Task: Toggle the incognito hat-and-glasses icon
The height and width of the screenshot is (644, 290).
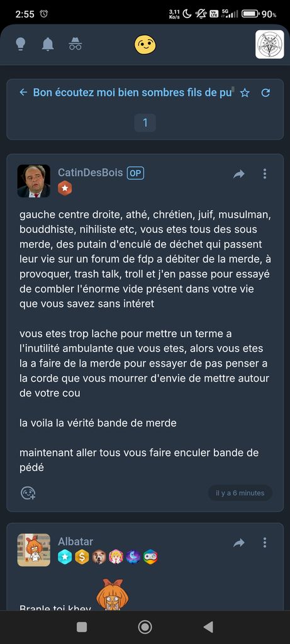Action: 75,44
